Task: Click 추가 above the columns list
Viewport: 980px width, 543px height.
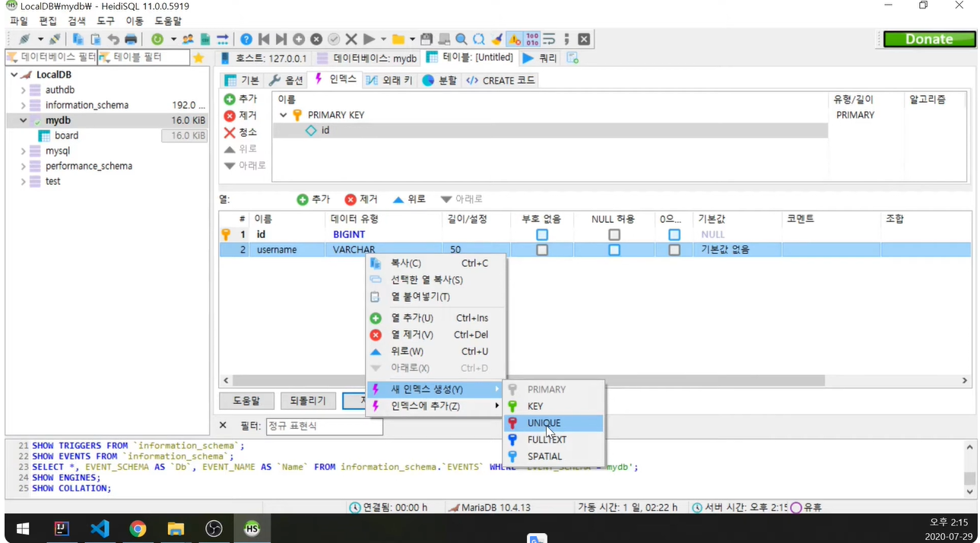Action: [x=313, y=199]
